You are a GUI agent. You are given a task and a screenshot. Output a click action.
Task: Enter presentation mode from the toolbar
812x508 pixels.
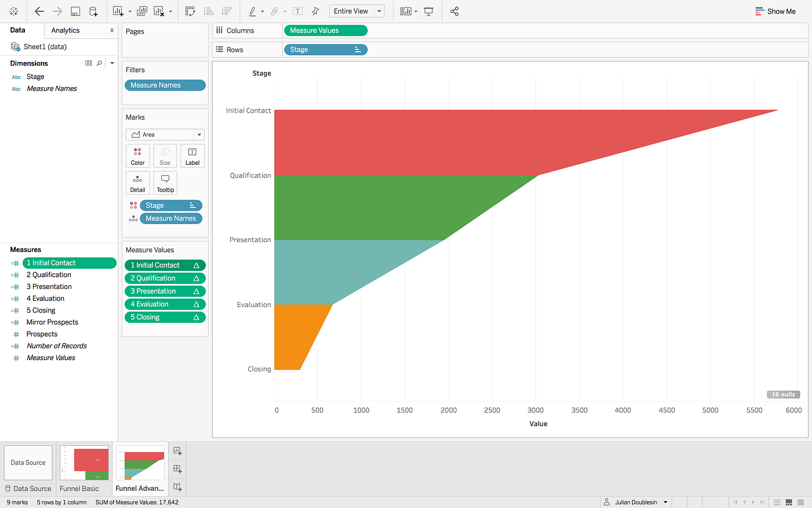[428, 10]
